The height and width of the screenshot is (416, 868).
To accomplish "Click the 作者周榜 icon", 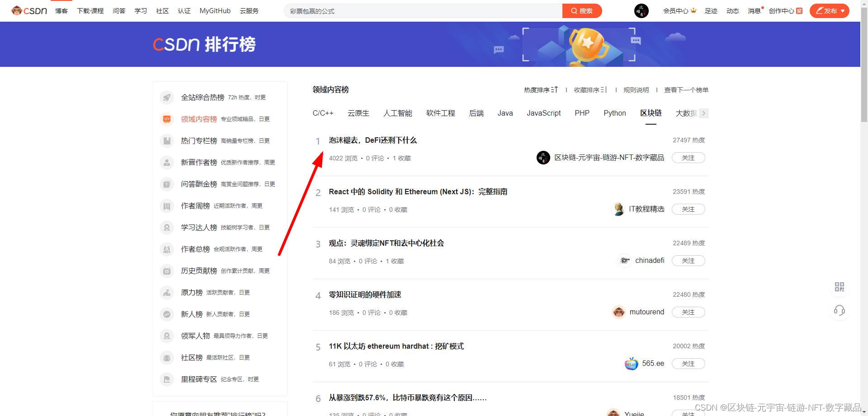I will [x=167, y=206].
